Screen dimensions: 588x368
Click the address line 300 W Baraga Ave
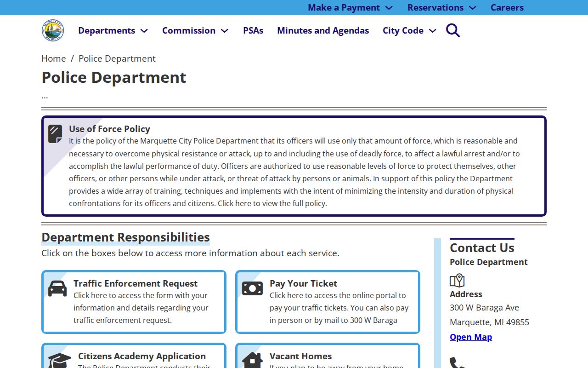click(484, 307)
